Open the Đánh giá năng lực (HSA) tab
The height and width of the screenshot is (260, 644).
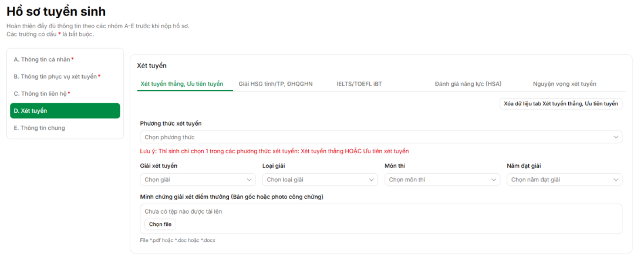(x=468, y=84)
